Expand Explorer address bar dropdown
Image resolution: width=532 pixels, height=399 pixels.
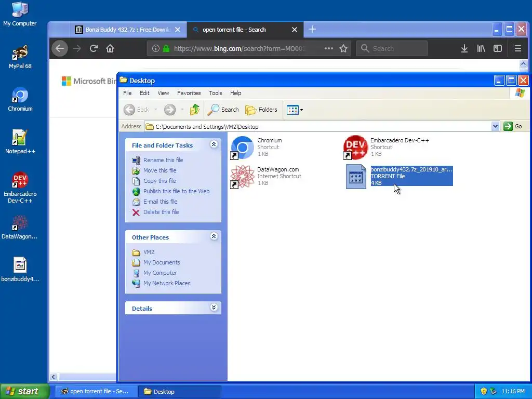click(x=495, y=127)
